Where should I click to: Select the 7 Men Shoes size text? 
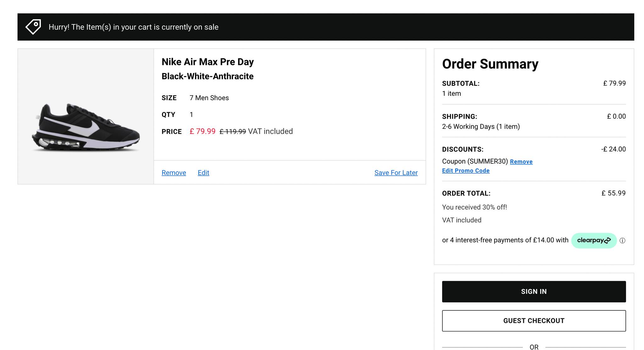coord(209,98)
